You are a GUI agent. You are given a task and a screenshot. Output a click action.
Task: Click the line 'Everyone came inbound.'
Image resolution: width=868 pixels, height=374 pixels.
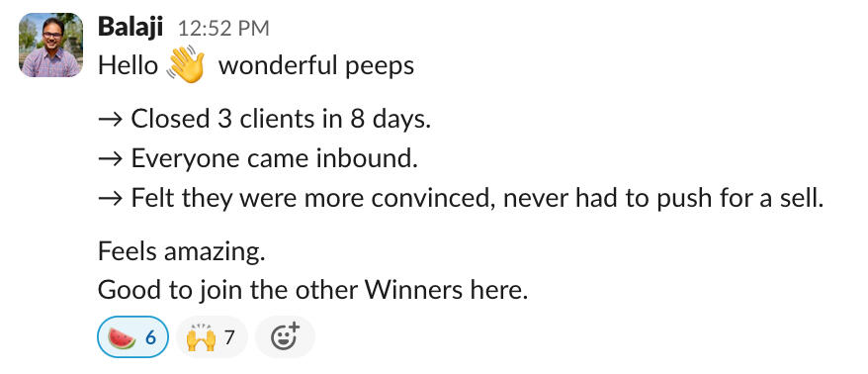point(274,159)
